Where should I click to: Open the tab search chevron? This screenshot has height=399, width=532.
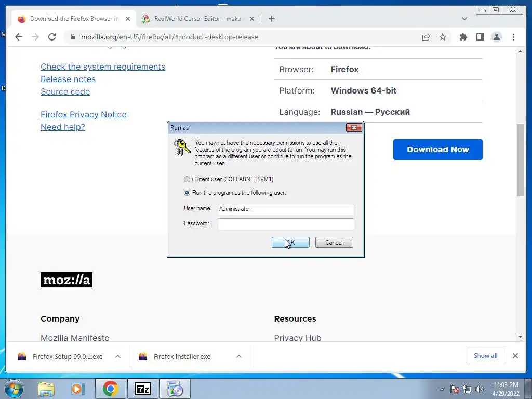[464, 19]
